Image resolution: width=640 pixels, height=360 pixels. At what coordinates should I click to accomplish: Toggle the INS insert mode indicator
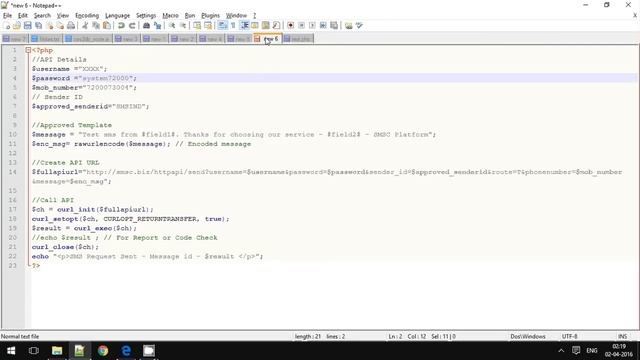(x=622, y=337)
